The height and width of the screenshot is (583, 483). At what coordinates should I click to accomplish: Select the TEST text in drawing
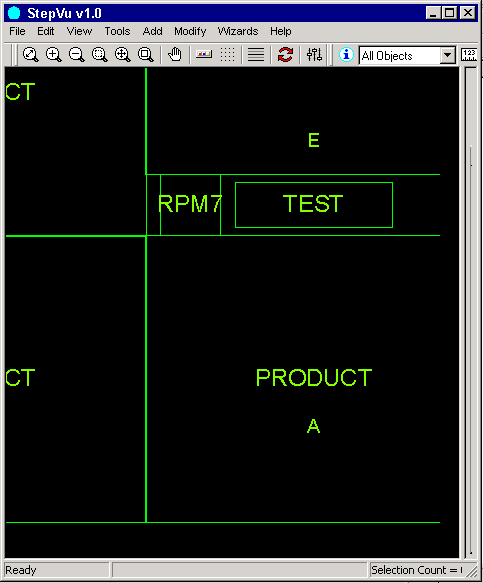[313, 204]
